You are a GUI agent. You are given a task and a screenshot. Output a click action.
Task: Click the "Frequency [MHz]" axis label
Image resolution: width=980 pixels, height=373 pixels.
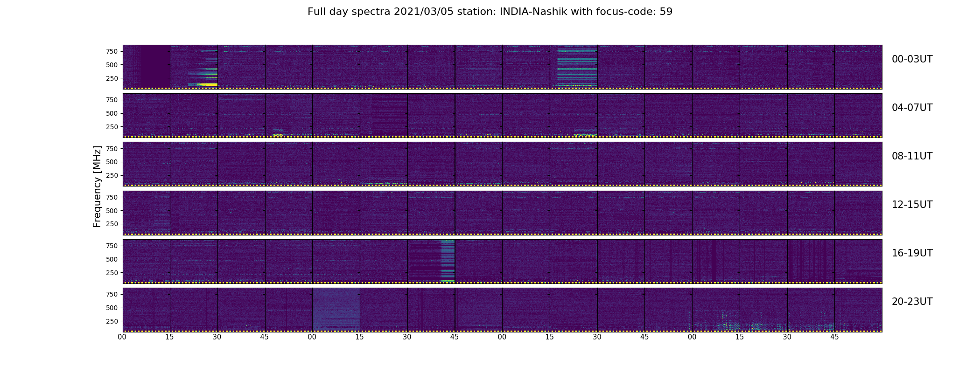[97, 186]
